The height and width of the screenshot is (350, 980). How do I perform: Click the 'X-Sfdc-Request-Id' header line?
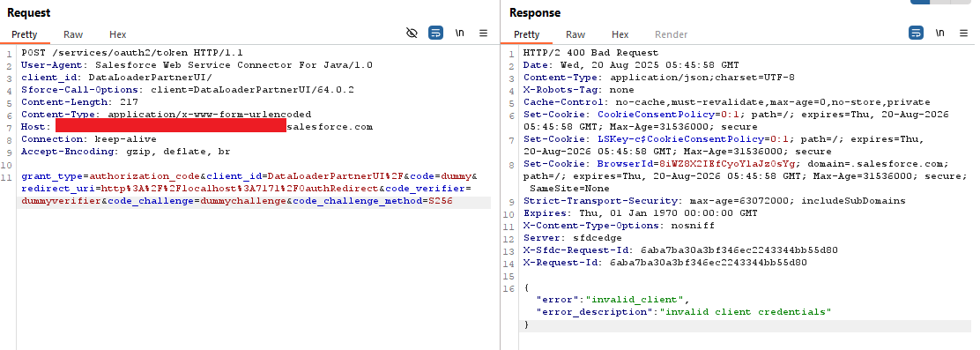point(680,250)
